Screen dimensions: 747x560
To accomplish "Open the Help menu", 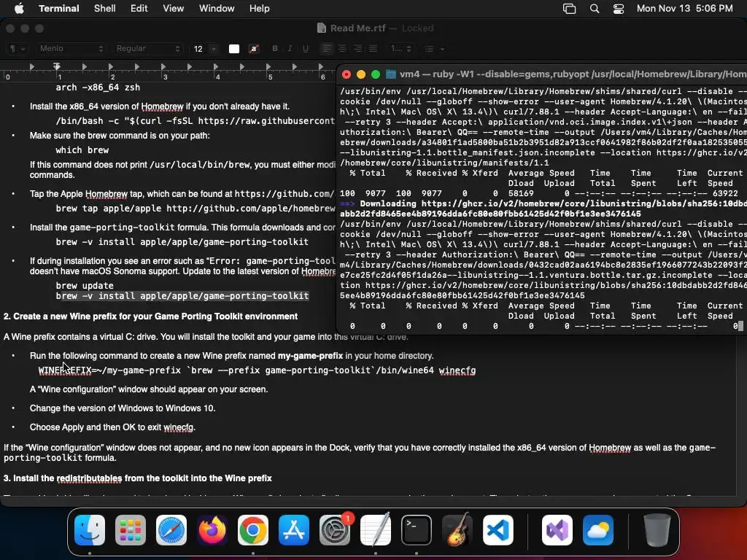I will 260,8.
